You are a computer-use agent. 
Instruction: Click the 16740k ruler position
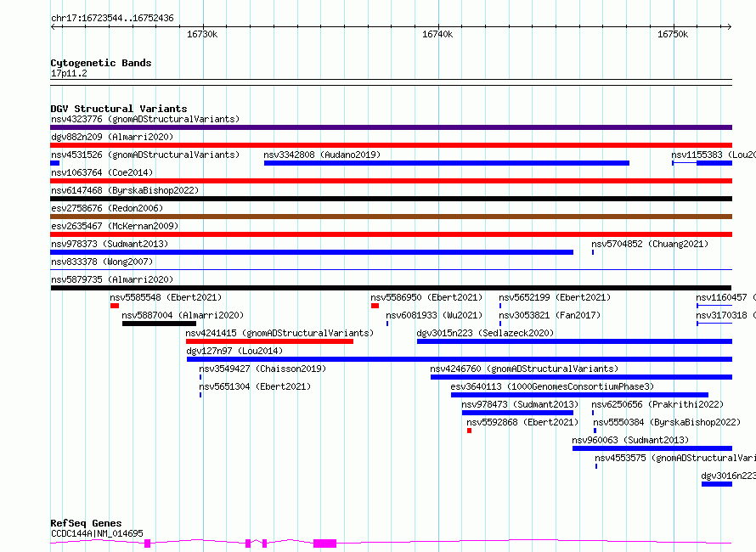437,34
